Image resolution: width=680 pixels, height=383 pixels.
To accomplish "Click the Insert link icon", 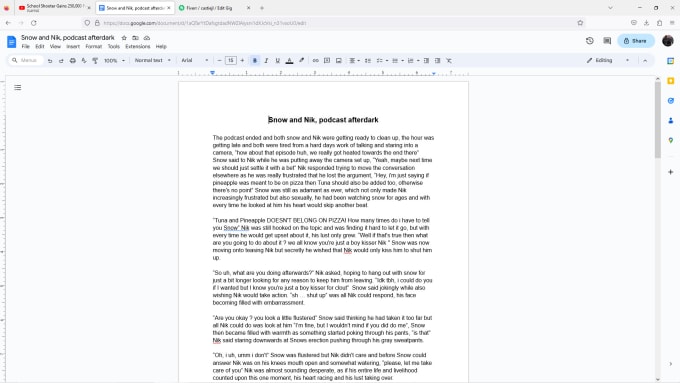I will pos(316,61).
